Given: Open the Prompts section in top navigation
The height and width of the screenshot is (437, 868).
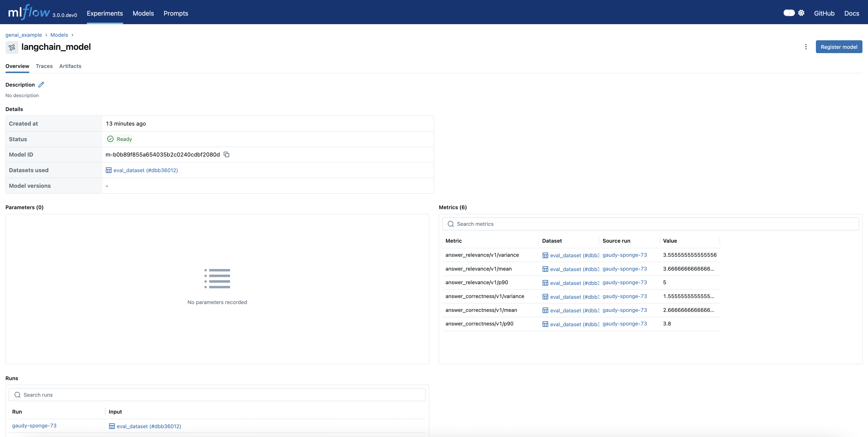Looking at the screenshot, I should click(x=175, y=14).
